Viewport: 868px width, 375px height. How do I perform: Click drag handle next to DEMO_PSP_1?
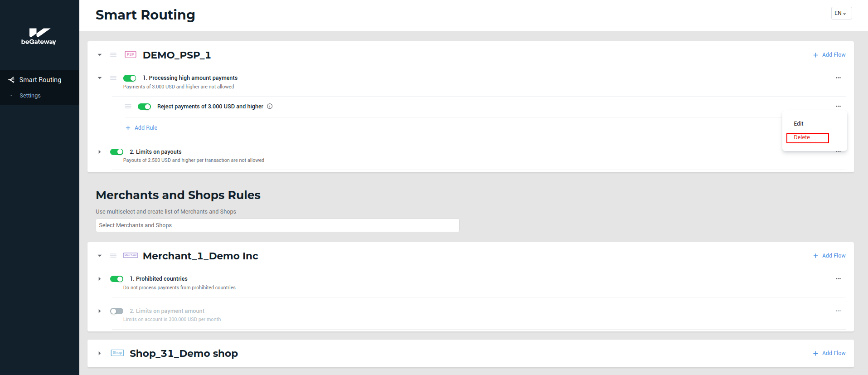point(113,55)
